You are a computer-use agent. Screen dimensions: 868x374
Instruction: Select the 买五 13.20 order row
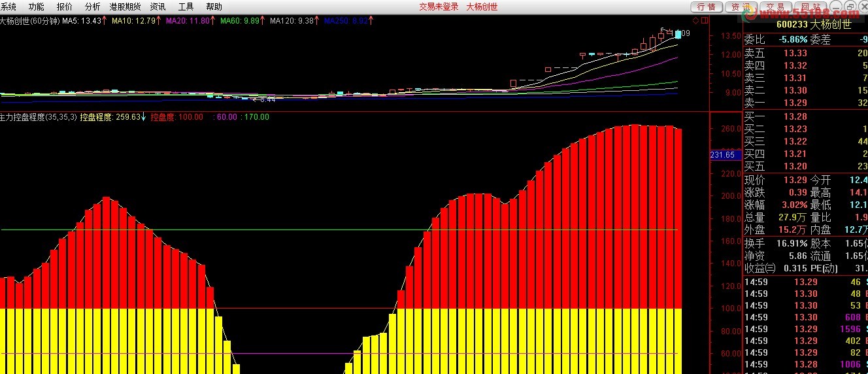click(x=806, y=166)
